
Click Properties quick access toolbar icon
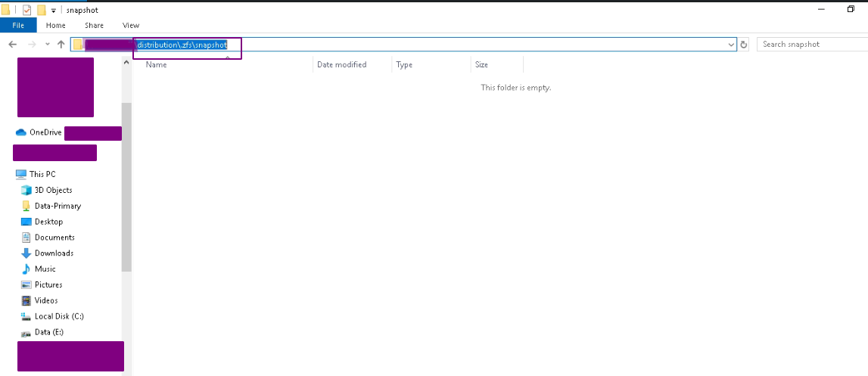click(x=27, y=10)
